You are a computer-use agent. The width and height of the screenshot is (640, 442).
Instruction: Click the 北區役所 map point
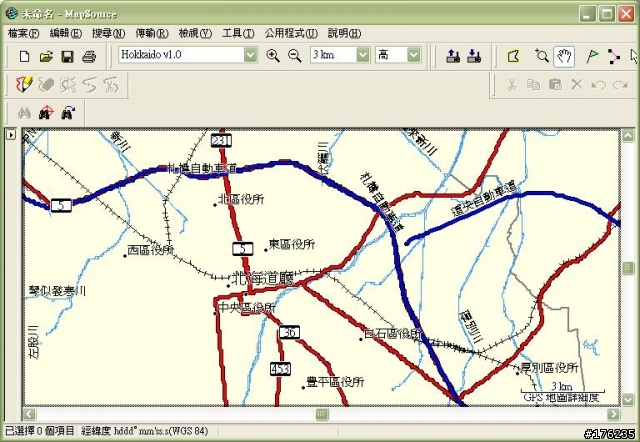pyautogui.click(x=215, y=205)
